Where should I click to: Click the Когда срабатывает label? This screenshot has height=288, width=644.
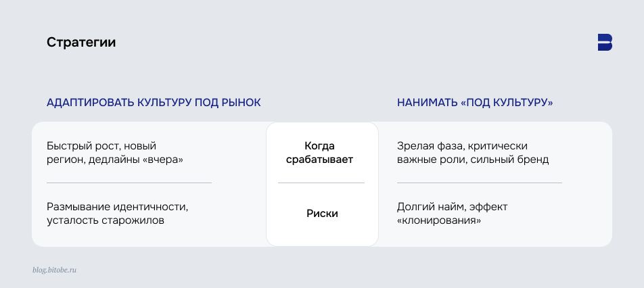pos(319,153)
